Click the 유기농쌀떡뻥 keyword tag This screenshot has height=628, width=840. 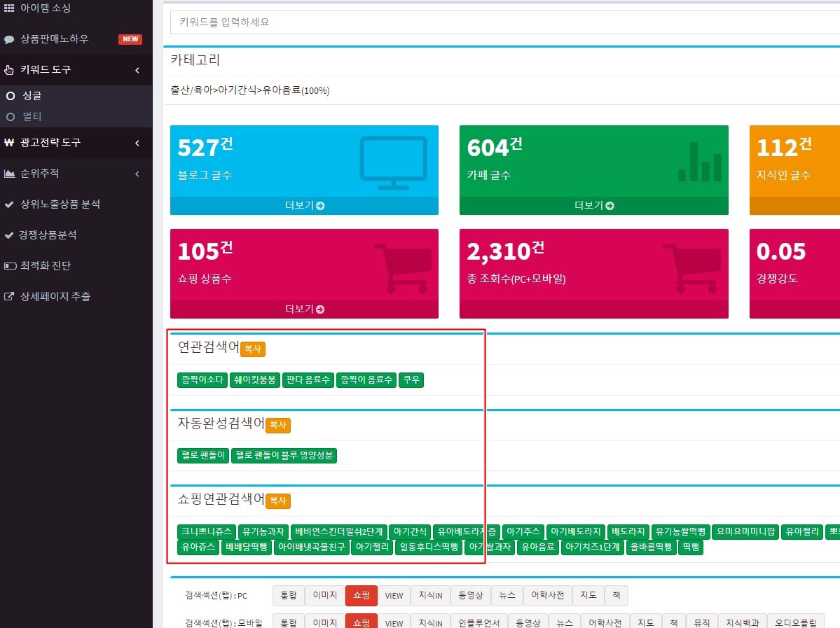[x=680, y=531]
